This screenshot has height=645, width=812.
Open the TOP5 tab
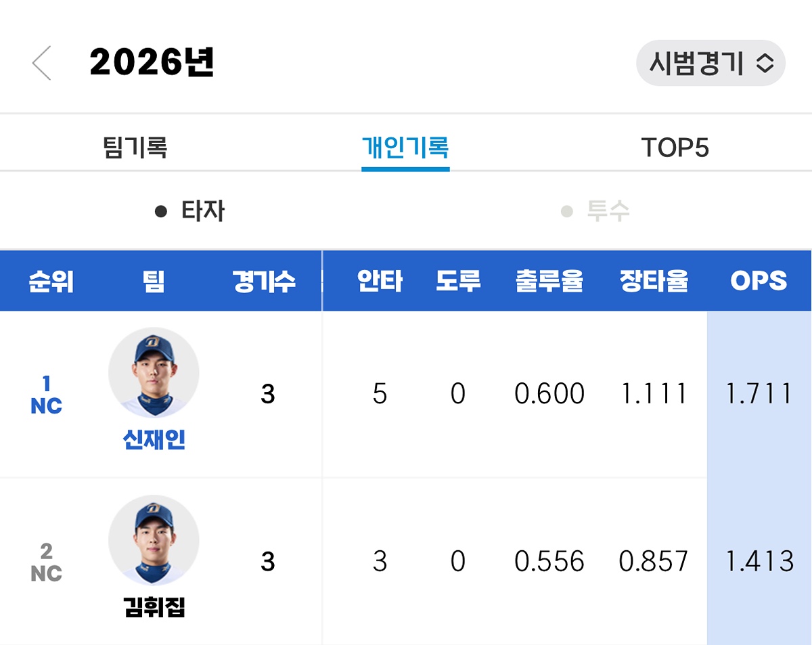pos(675,148)
